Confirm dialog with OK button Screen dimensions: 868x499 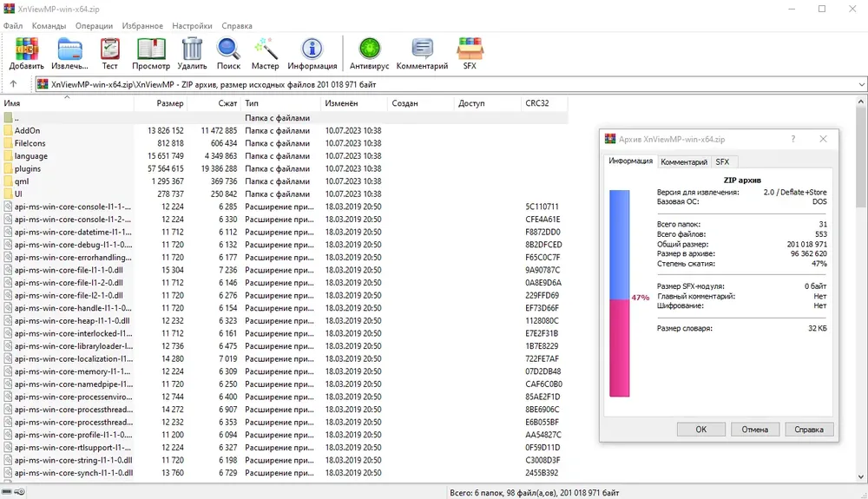click(x=700, y=430)
